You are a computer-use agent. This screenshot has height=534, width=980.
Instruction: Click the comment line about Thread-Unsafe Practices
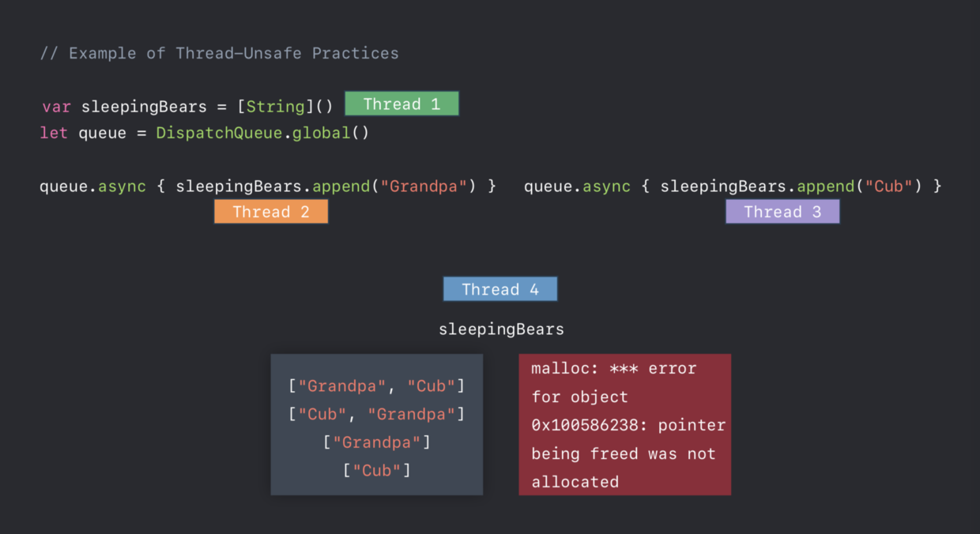(x=220, y=54)
